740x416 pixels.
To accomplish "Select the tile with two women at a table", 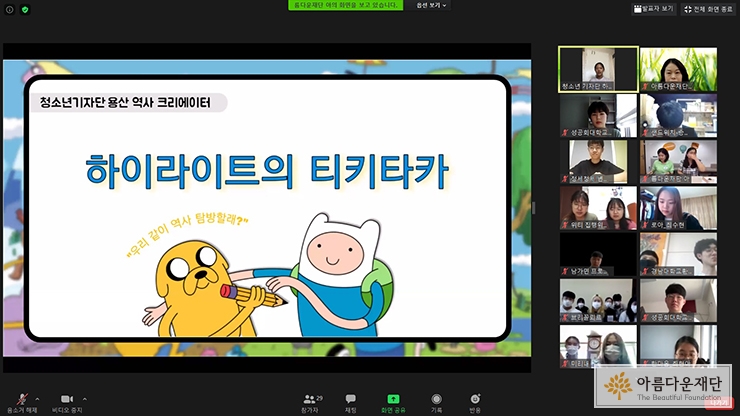I will click(678, 161).
